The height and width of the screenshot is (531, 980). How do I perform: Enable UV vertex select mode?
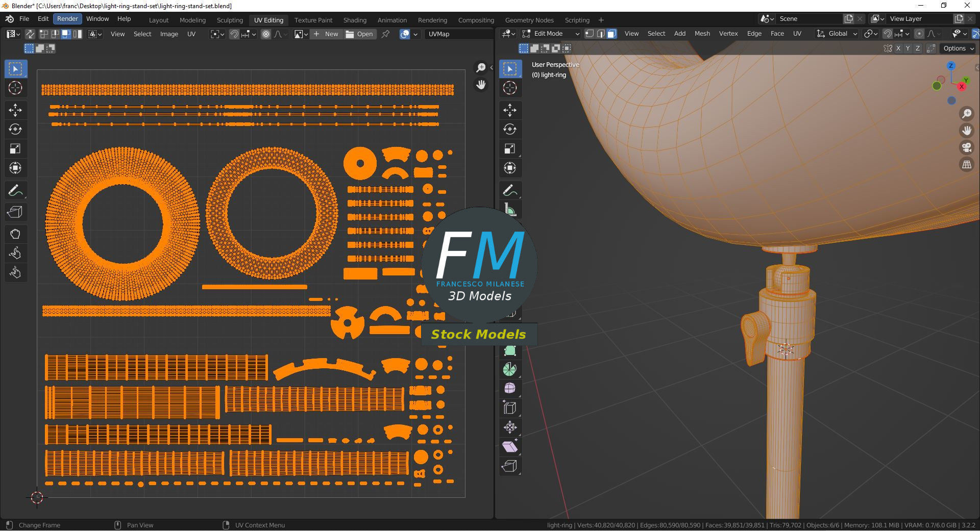(x=44, y=34)
